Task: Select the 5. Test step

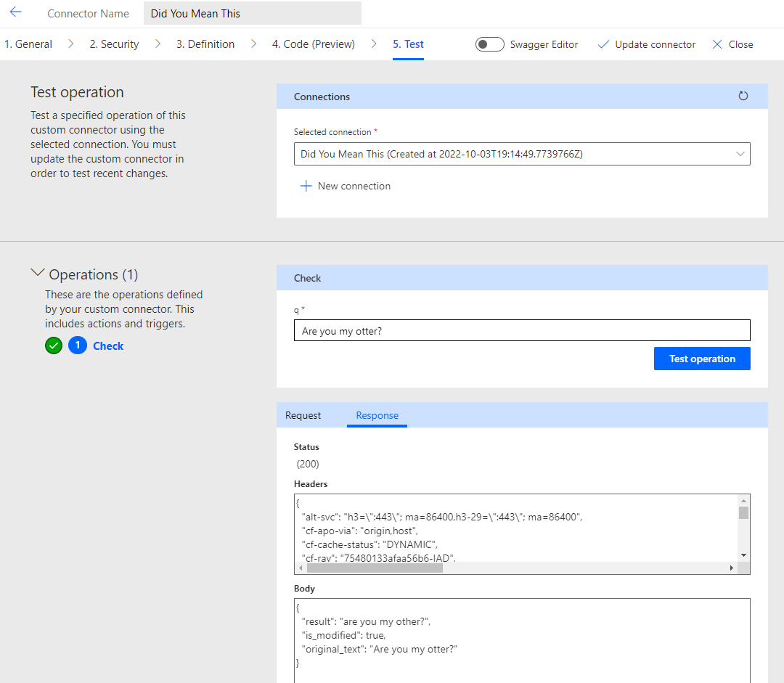Action: (408, 44)
